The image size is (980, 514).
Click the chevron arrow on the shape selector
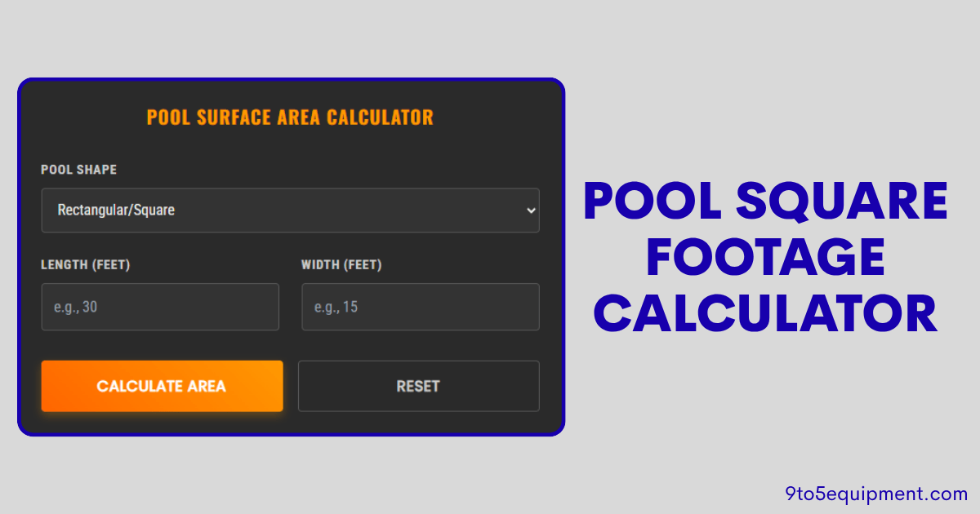point(529,210)
